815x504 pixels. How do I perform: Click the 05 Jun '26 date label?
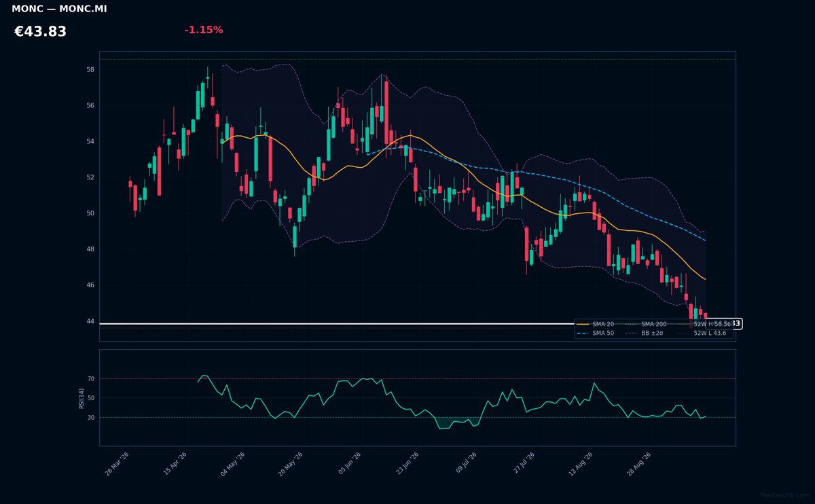pyautogui.click(x=350, y=464)
